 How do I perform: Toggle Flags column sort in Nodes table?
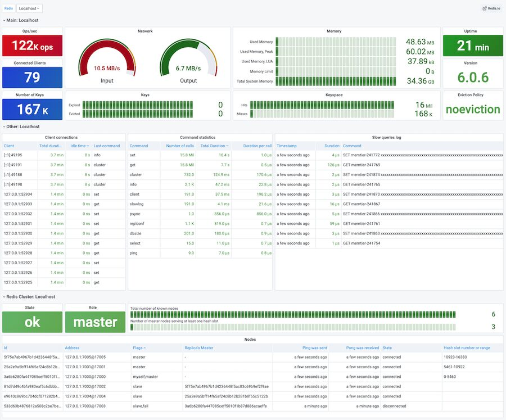[x=138, y=347]
